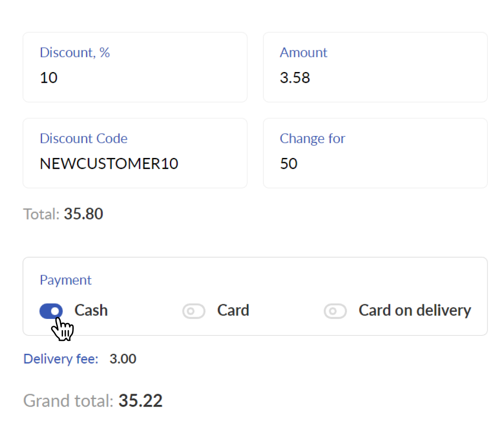Screen dimensions: 504x425
Task: Click the Grand total label text
Action: tap(68, 400)
